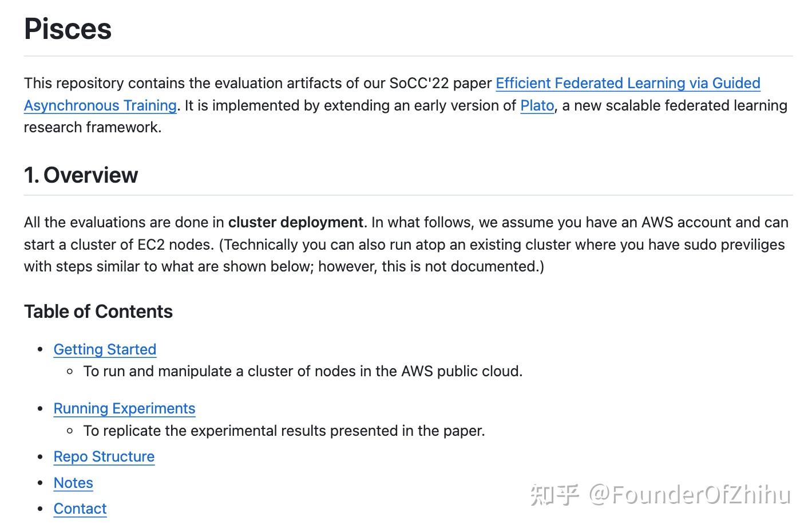The width and height of the screenshot is (812, 528).
Task: Click the replicate experimental results sub-bullet text
Action: pyautogui.click(x=284, y=431)
